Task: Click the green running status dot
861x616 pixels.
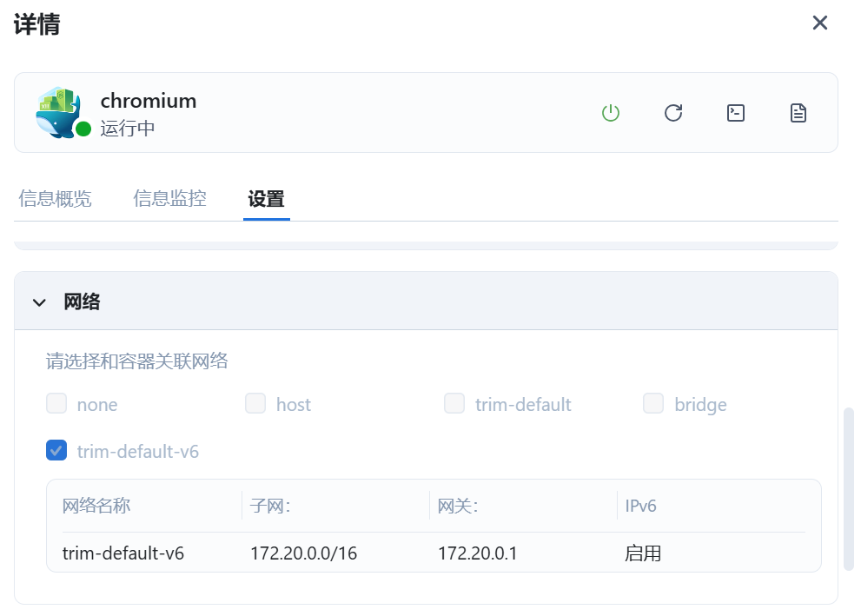Action: coord(83,129)
